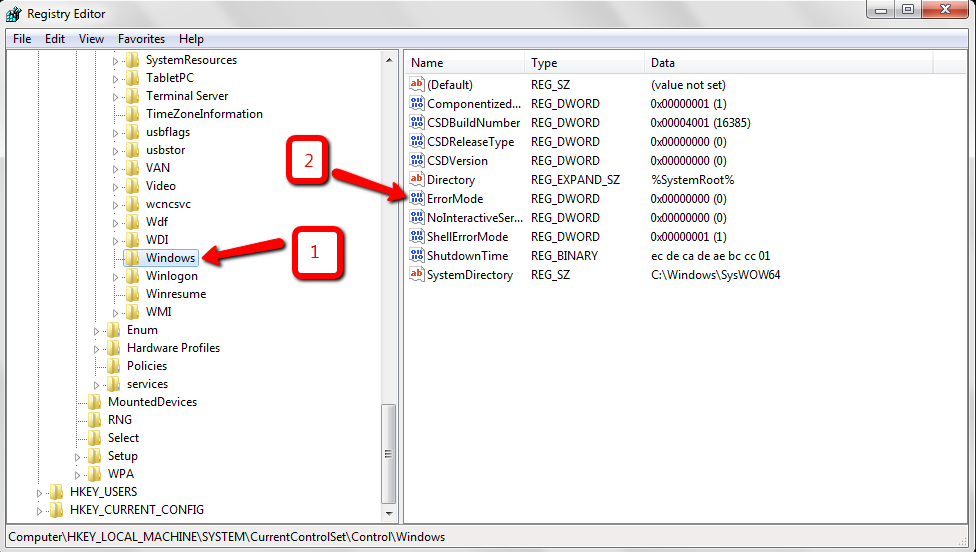
Task: Expand the TabletPC key
Action: (x=115, y=79)
